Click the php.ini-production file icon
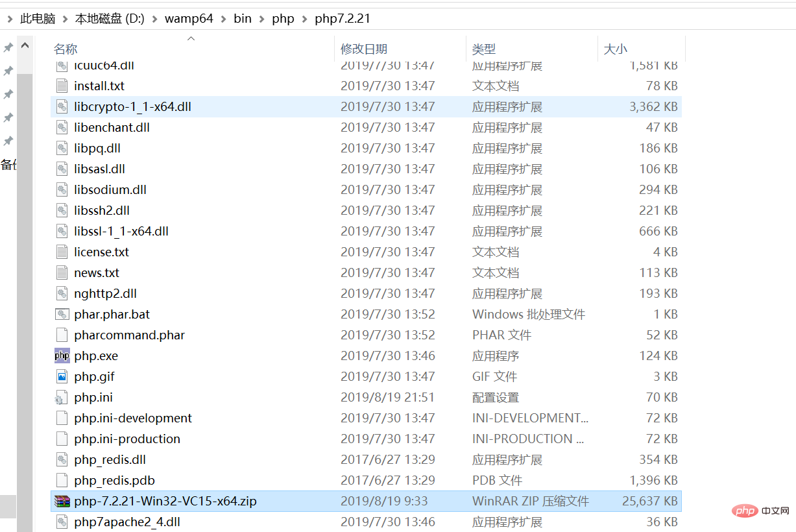Viewport: 796px width, 532px height. 62,439
